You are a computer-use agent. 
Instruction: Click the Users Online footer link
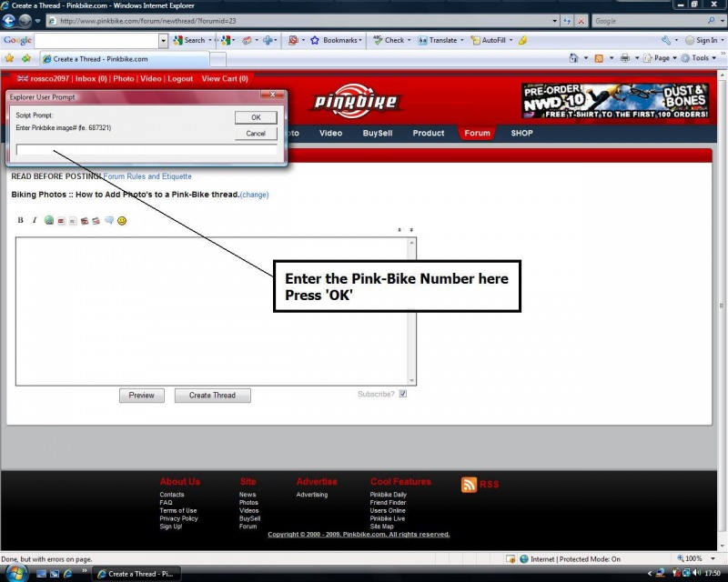388,510
